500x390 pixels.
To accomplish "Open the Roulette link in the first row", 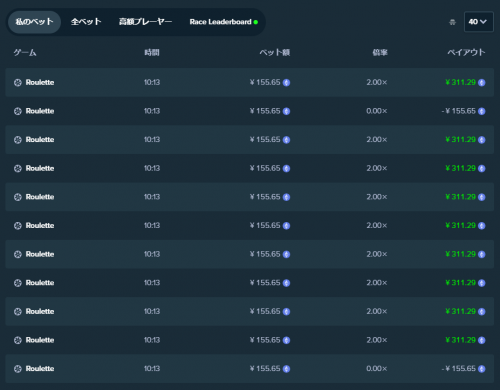I will pos(40,82).
